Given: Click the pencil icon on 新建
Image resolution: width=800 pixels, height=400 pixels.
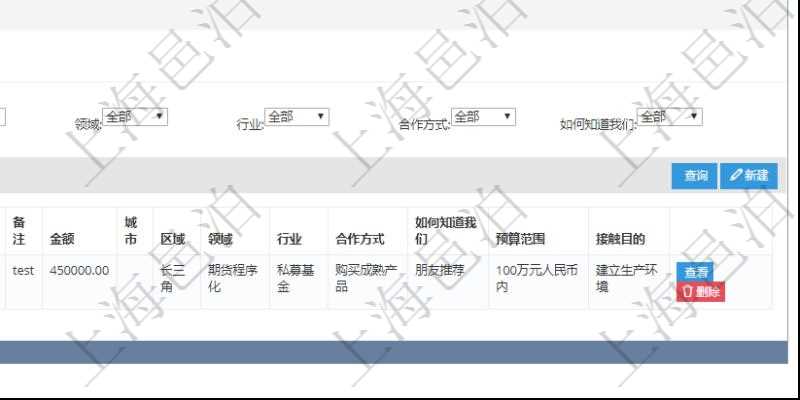Looking at the screenshot, I should [735, 176].
